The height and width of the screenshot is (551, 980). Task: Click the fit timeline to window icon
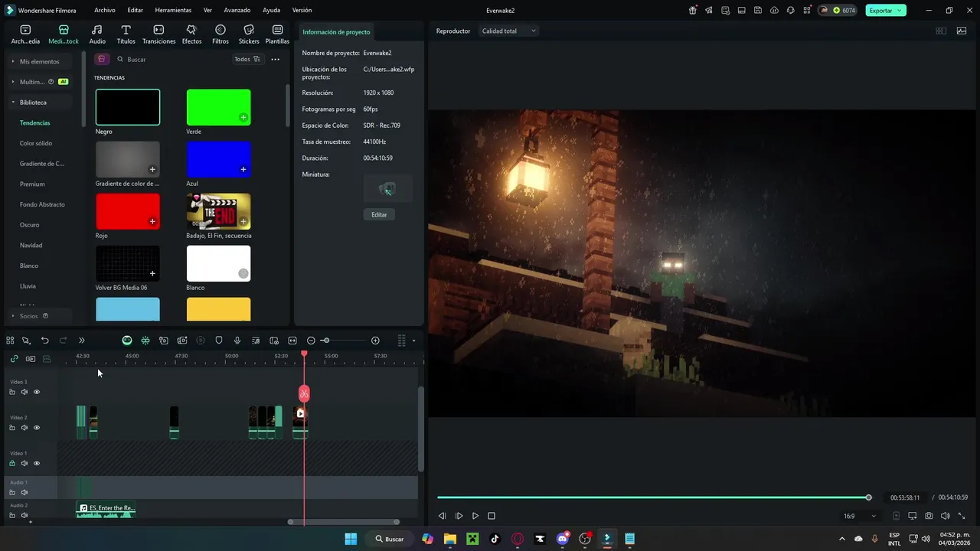pyautogui.click(x=292, y=341)
